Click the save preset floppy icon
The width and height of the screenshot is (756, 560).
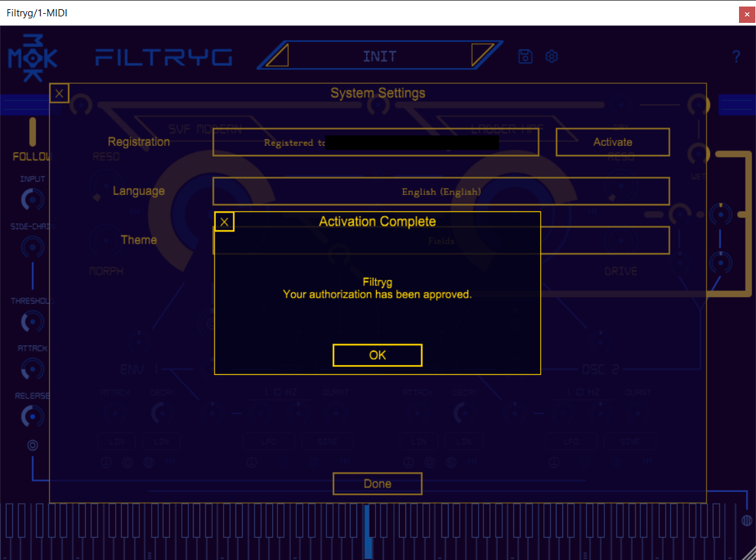click(525, 56)
